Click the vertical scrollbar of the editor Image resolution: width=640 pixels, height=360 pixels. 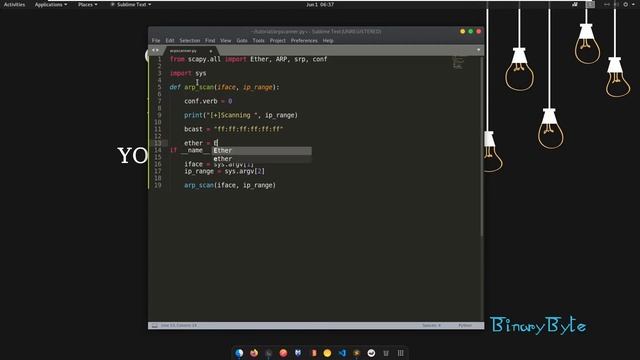(482, 146)
